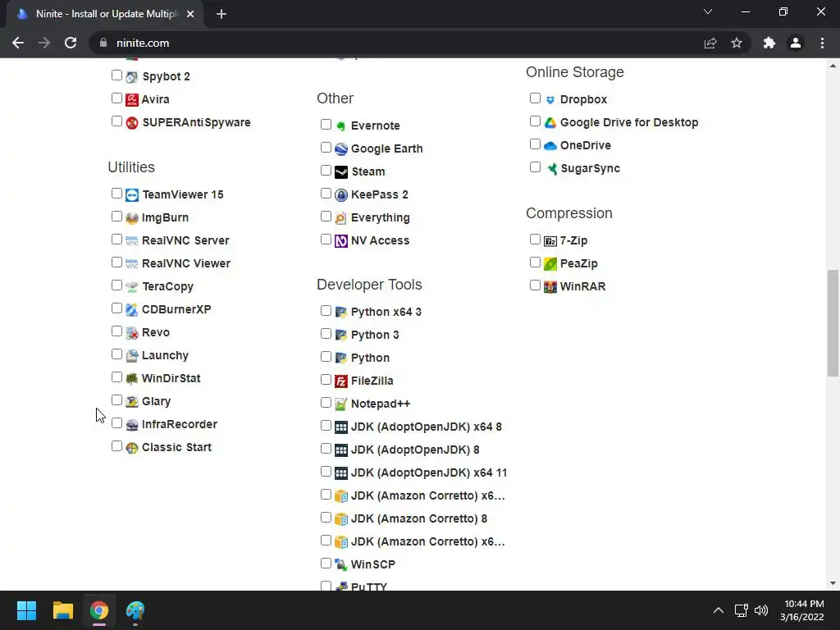The image size is (840, 630).
Task: Reload the Ninite page
Action: point(71,43)
